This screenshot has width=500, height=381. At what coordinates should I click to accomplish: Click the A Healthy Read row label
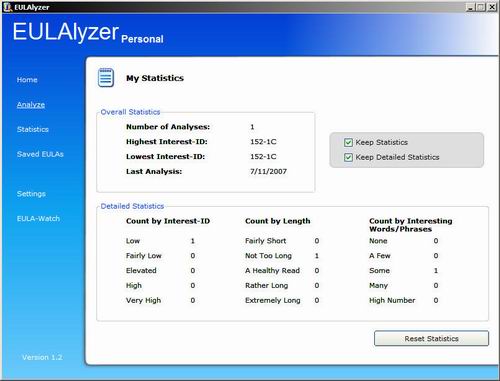click(272, 270)
